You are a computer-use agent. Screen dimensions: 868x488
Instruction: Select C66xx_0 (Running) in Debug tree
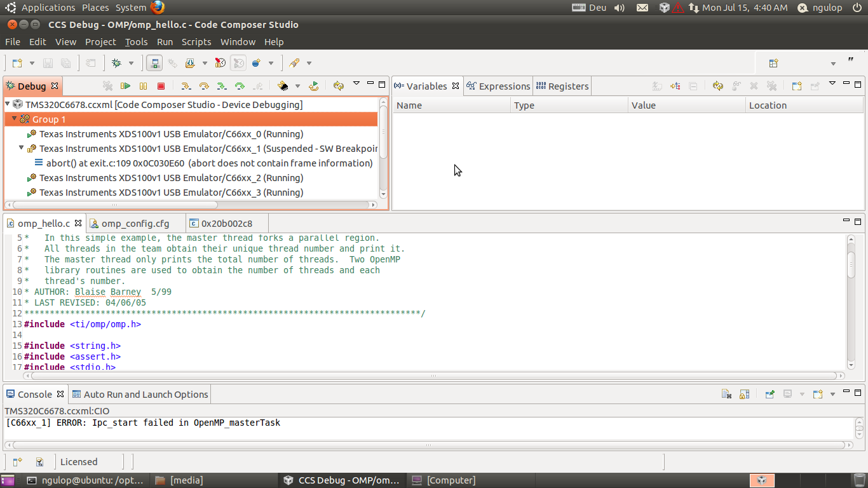tap(171, 134)
